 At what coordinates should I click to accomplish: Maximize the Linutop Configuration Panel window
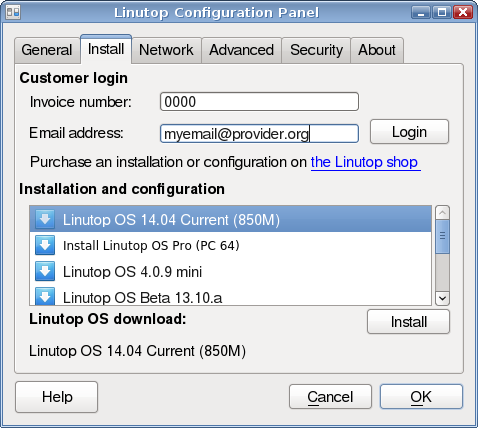click(x=442, y=13)
